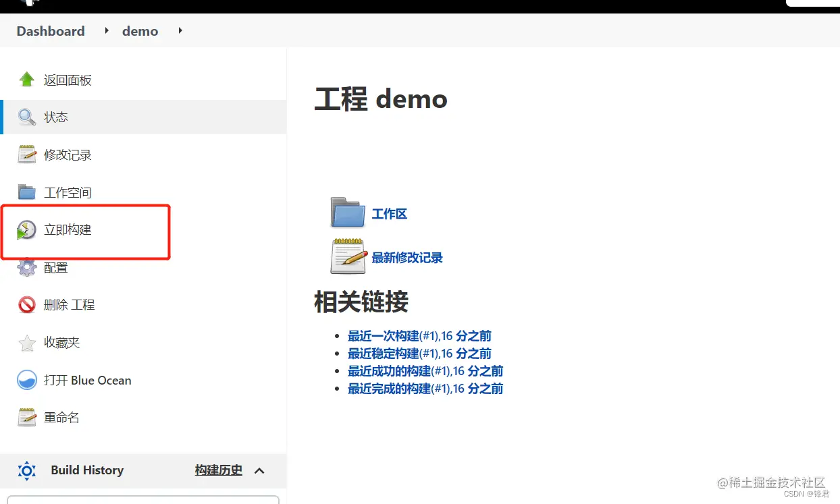Select the 配置 gear icon
Screen dimensions: 840x504
pyautogui.click(x=26, y=267)
